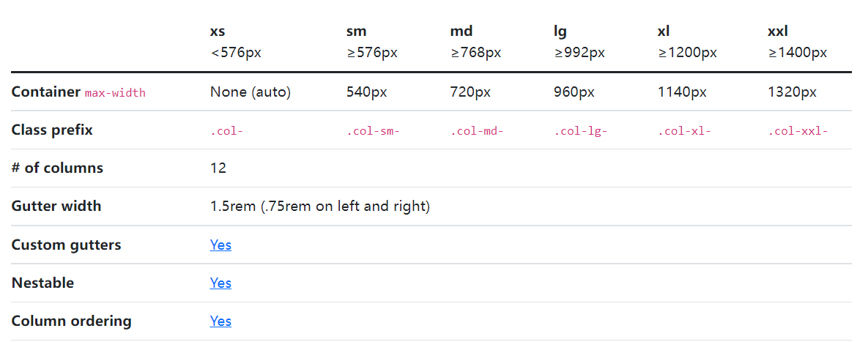Click the max-width code label
The image size is (868, 342).
(115, 93)
